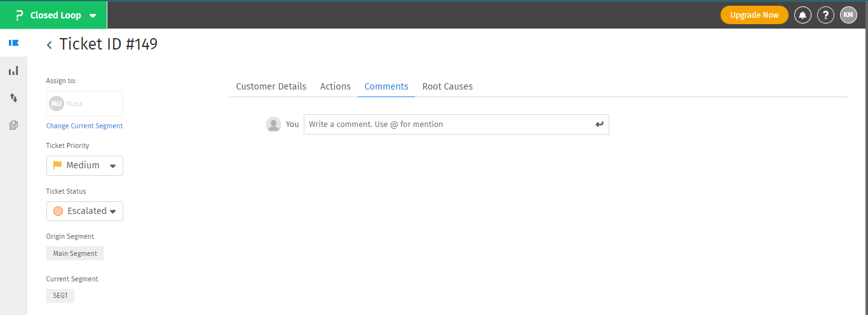Viewport: 868px width, 315px height.
Task: Click the Closed Loop logo icon
Action: click(x=19, y=15)
